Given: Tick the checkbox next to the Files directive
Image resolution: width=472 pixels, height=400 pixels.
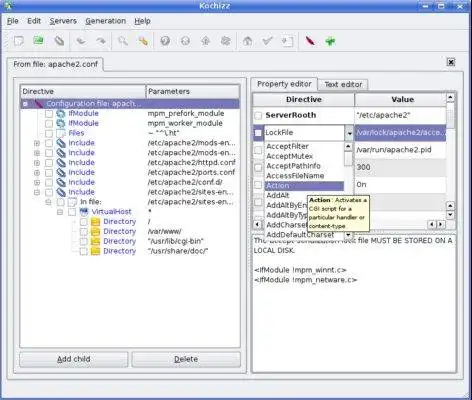Looking at the screenshot, I should pos(49,134).
